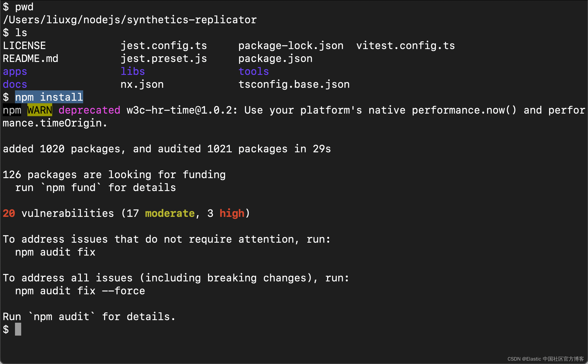
Task: Click the vitest.config.ts filename
Action: [405, 46]
